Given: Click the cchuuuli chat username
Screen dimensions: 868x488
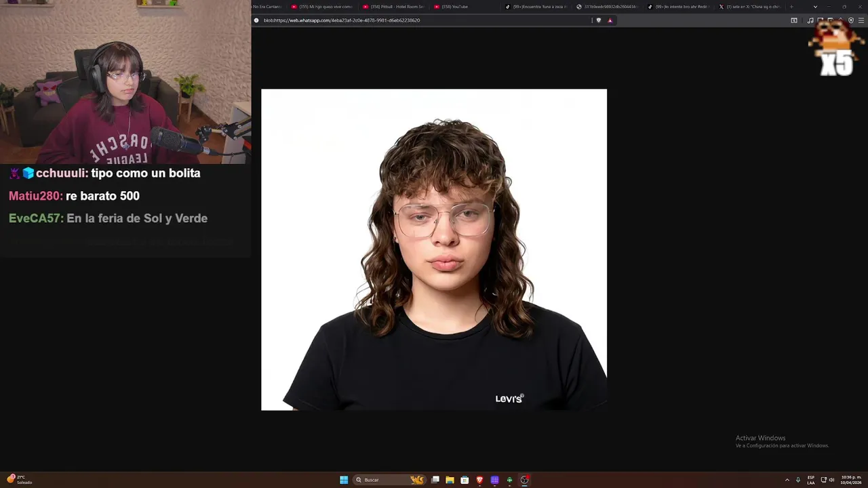Looking at the screenshot, I should pyautogui.click(x=62, y=173).
